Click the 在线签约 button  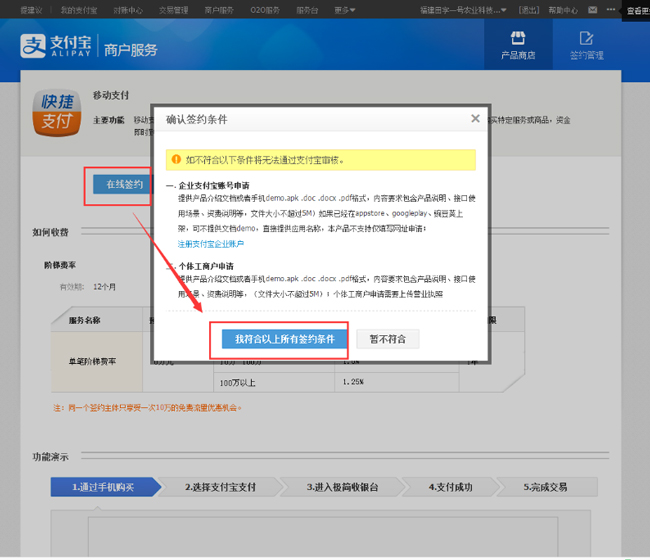click(x=124, y=184)
